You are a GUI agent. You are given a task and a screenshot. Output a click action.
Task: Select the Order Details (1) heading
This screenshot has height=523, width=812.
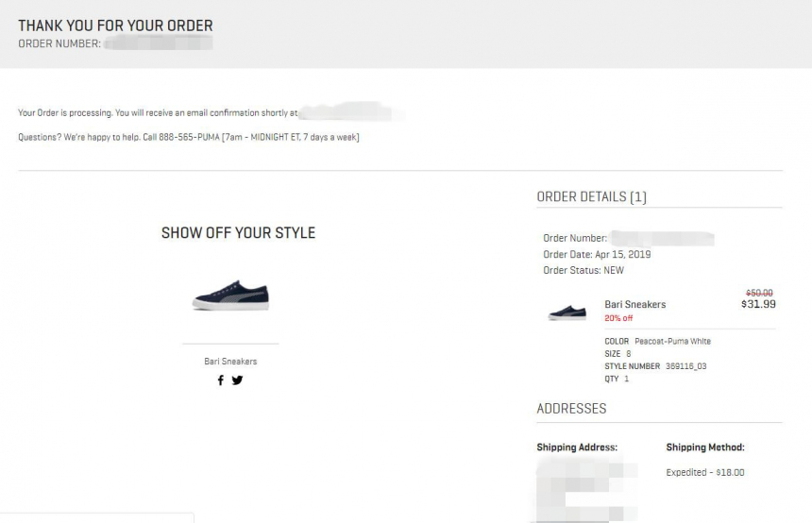click(x=591, y=197)
